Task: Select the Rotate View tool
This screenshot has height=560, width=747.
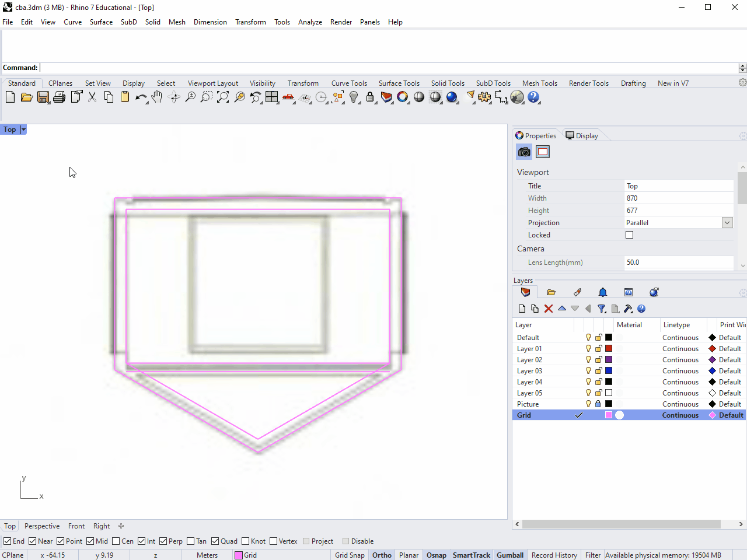Action: tap(174, 97)
